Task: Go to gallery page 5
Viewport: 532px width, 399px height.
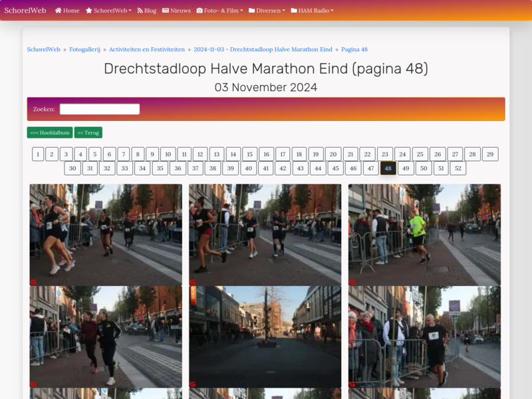Action: click(95, 154)
